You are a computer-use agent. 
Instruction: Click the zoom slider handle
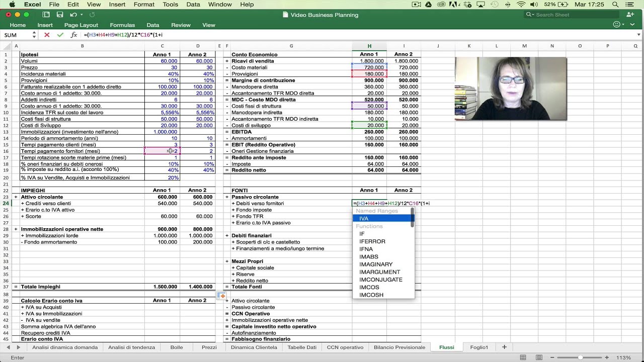pyautogui.click(x=580, y=357)
